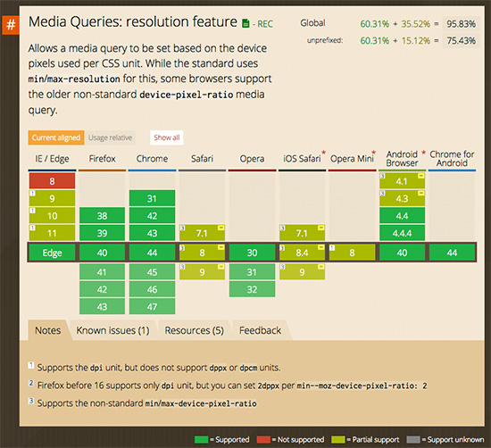Click the Edge current version cell
This screenshot has height=448, width=491.
52,253
